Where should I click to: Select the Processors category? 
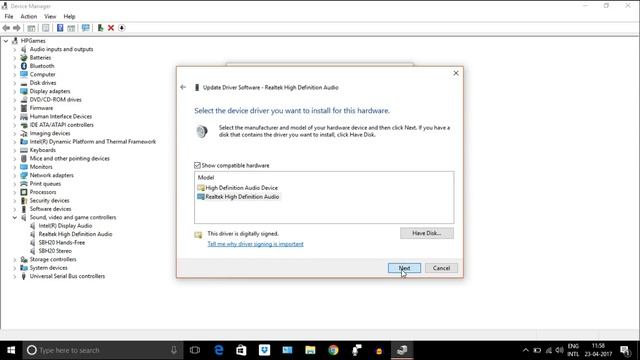[x=43, y=192]
